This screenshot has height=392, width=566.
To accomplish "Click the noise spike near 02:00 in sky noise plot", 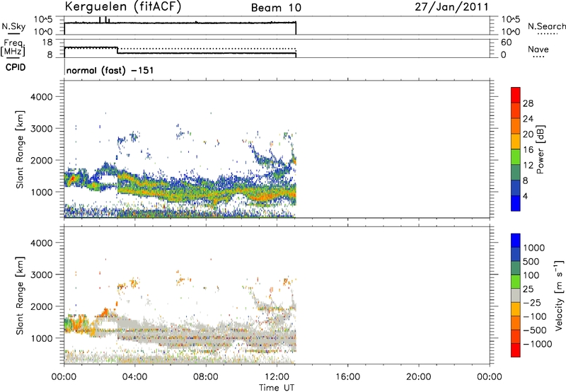I will tap(100, 20).
